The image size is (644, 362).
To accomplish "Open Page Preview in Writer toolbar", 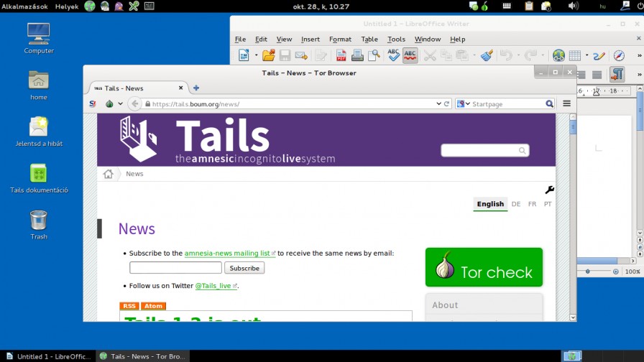I will click(x=374, y=55).
